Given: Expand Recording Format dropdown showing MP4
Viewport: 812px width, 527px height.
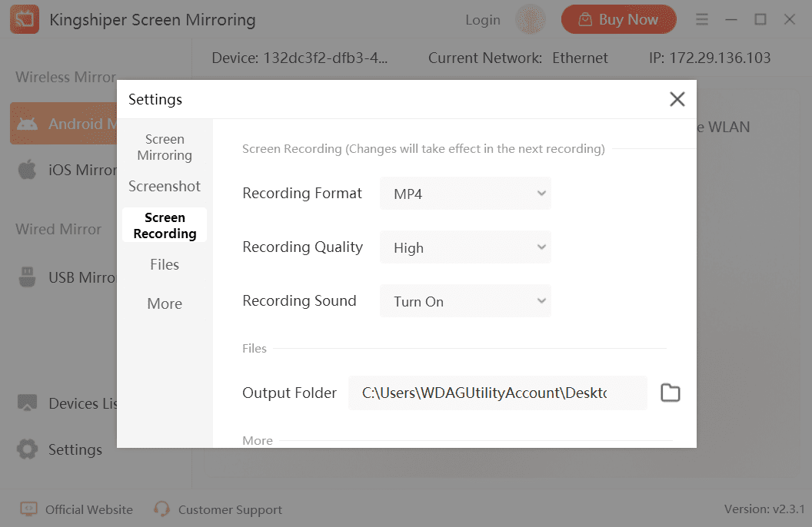Looking at the screenshot, I should pos(465,194).
